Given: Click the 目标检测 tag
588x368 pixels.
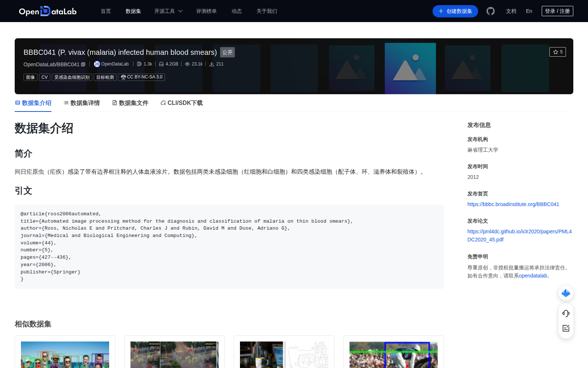Looking at the screenshot, I should (x=105, y=77).
